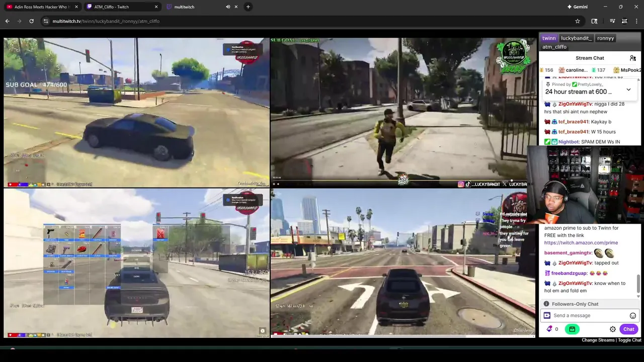644x362 pixels.
Task: Click the Followers-Only Chat info icon
Action: click(x=546, y=304)
